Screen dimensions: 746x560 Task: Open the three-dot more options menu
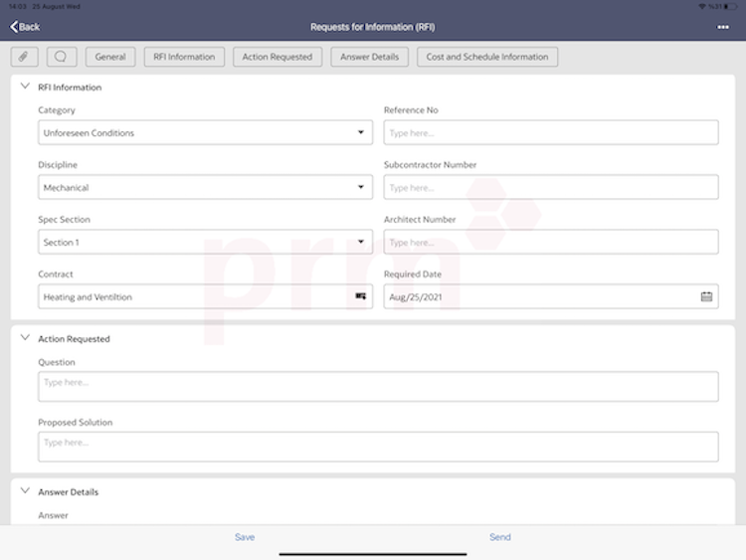[x=723, y=27]
